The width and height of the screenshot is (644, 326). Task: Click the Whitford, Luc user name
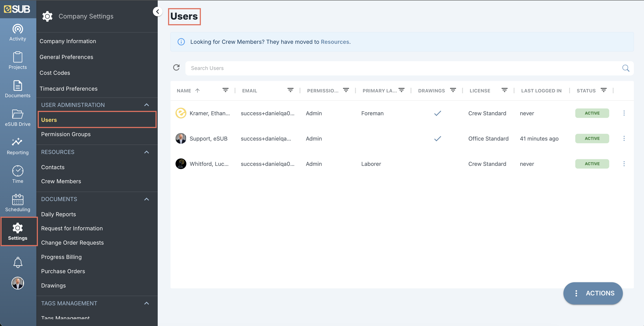209,164
